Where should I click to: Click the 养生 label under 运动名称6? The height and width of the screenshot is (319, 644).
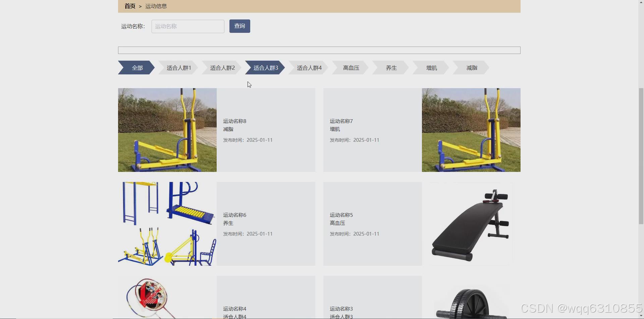(228, 223)
